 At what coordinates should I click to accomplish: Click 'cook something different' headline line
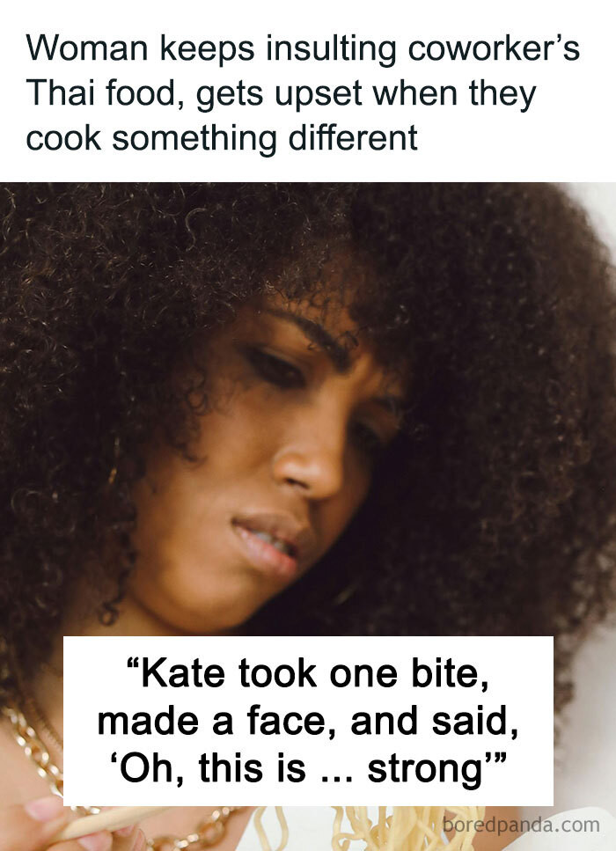(x=222, y=138)
